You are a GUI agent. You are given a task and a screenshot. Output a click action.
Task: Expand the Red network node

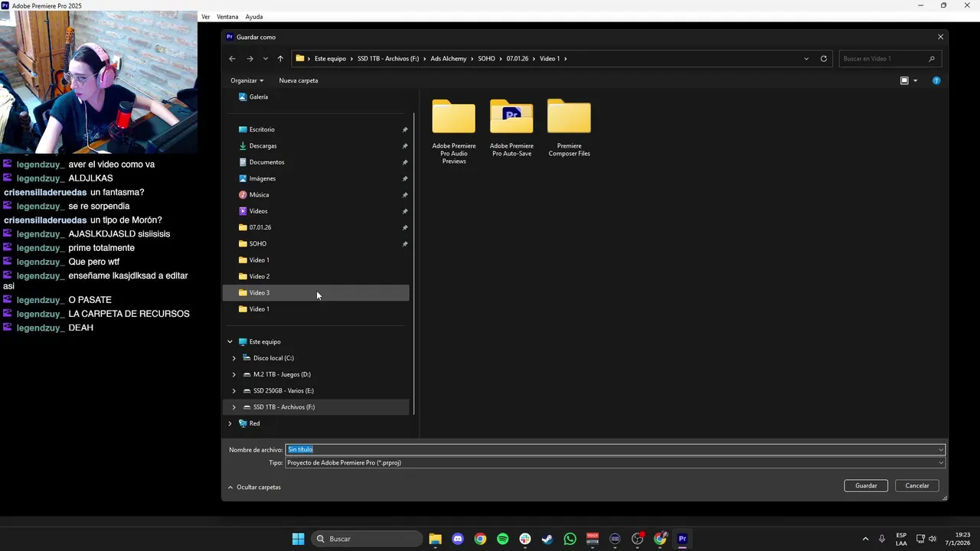pos(230,423)
